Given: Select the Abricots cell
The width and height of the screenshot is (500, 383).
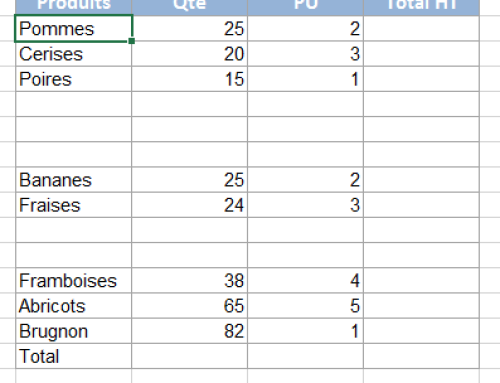Looking at the screenshot, I should (73, 306).
